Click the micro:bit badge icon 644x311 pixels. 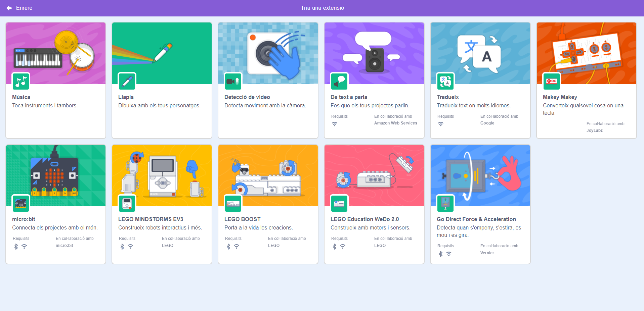[x=21, y=203]
